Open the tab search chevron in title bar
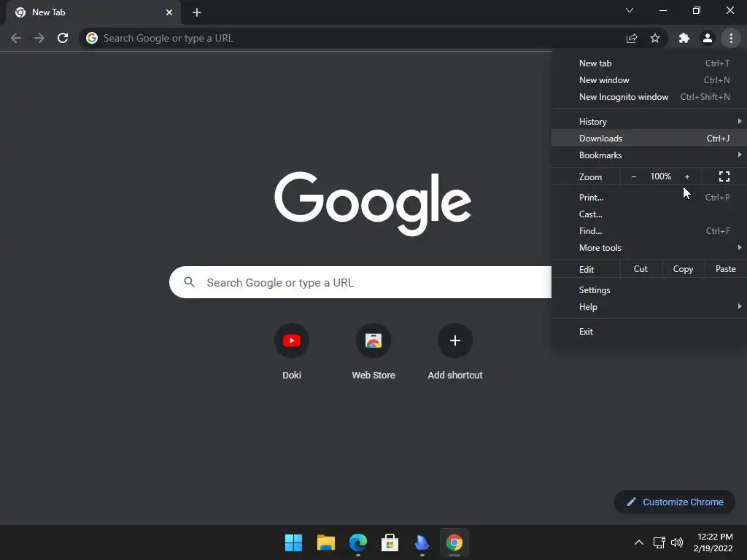747x560 pixels. pos(630,10)
